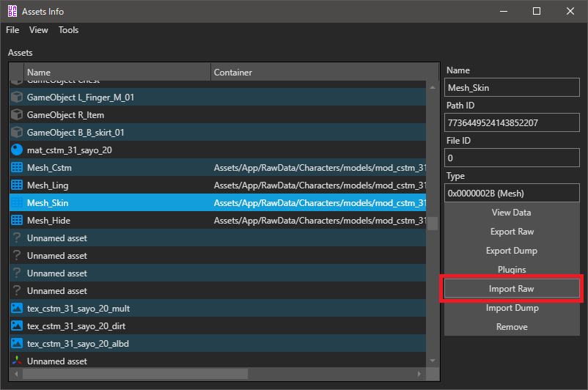Click the container path of Mesh_Hide

pyautogui.click(x=320, y=221)
